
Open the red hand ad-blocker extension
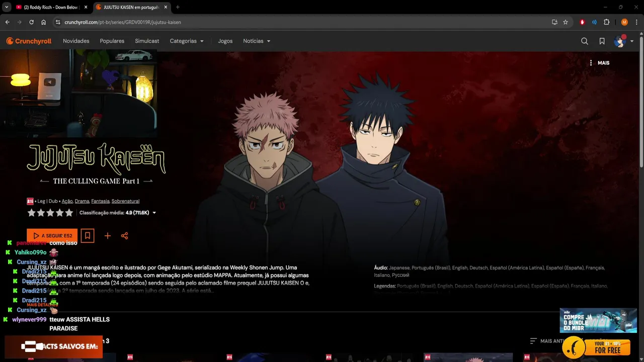click(582, 22)
